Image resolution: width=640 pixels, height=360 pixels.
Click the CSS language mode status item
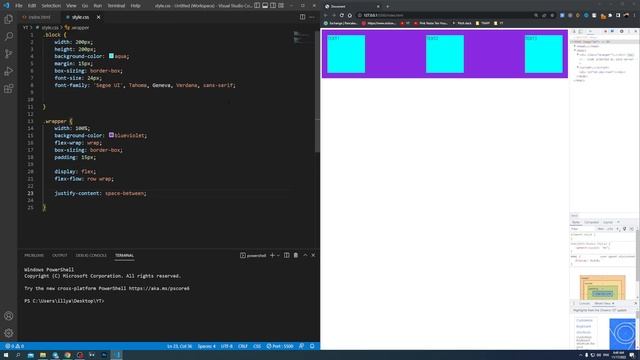tap(257, 346)
